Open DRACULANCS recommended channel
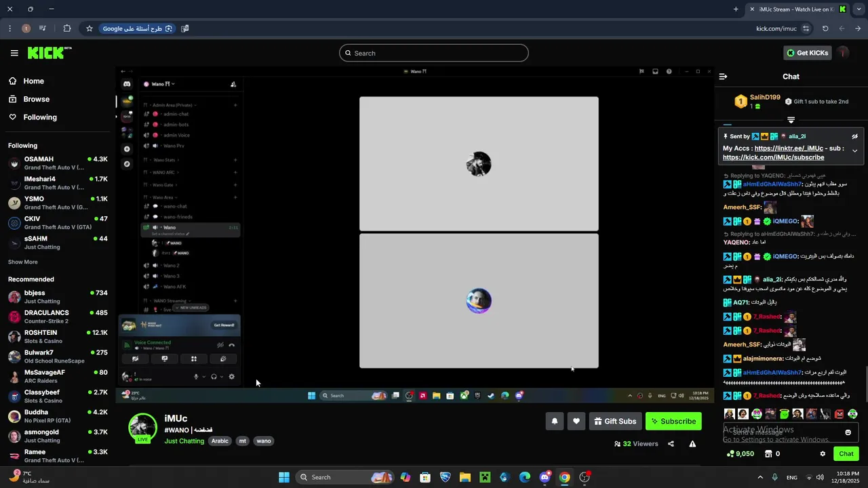 click(58, 317)
